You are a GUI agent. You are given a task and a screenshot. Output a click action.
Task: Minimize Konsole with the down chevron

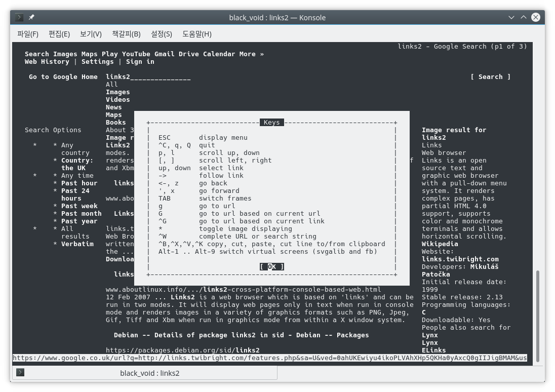pyautogui.click(x=511, y=17)
